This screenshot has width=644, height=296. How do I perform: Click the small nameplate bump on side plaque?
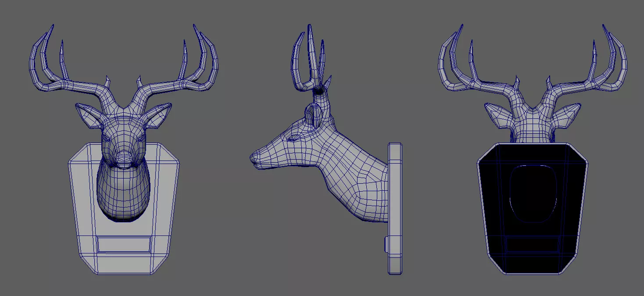point(386,245)
